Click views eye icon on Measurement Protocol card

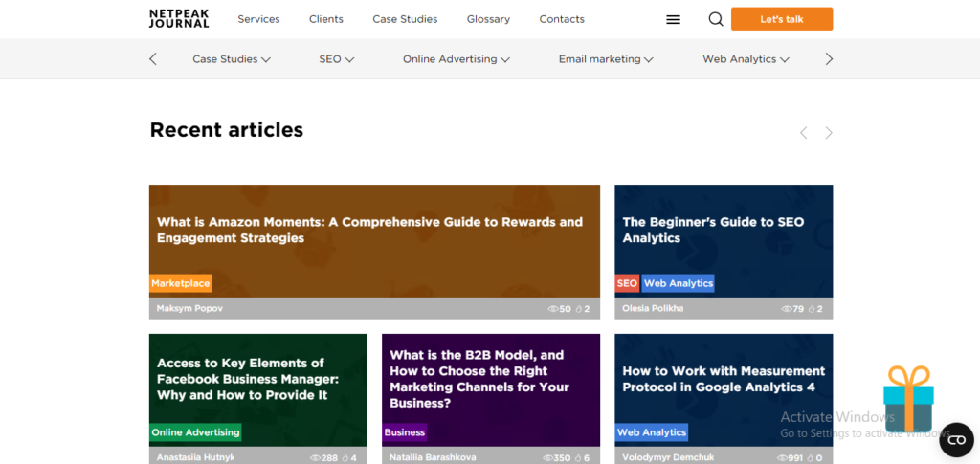coord(782,457)
